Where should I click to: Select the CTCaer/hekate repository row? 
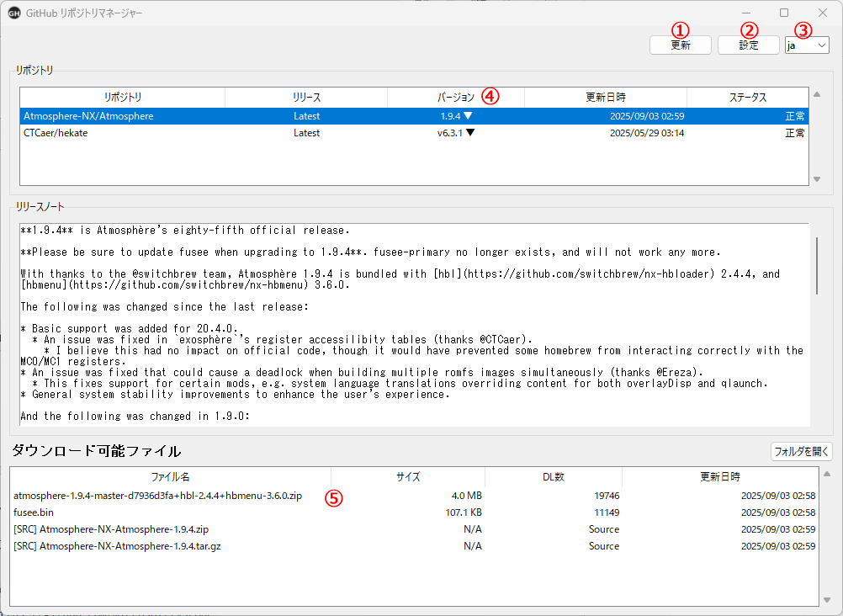[414, 133]
